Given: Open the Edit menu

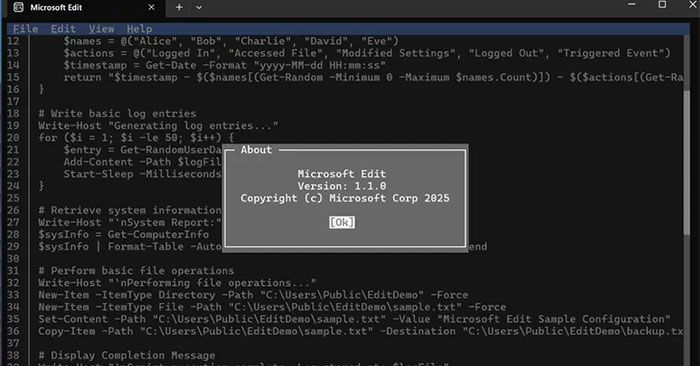Looking at the screenshot, I should (x=63, y=29).
